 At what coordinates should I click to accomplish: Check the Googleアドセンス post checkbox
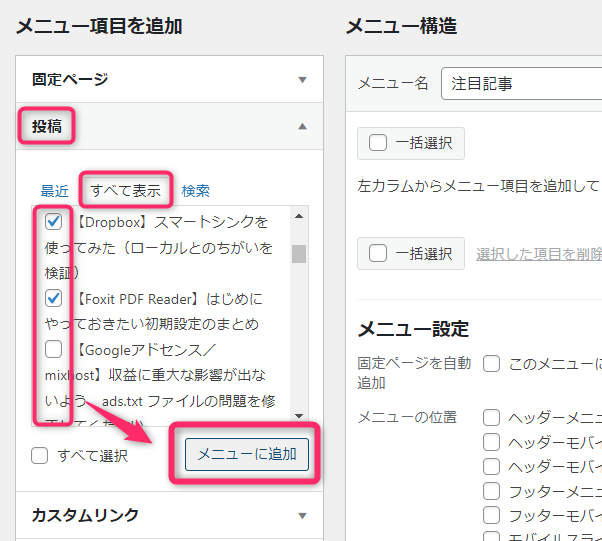54,349
